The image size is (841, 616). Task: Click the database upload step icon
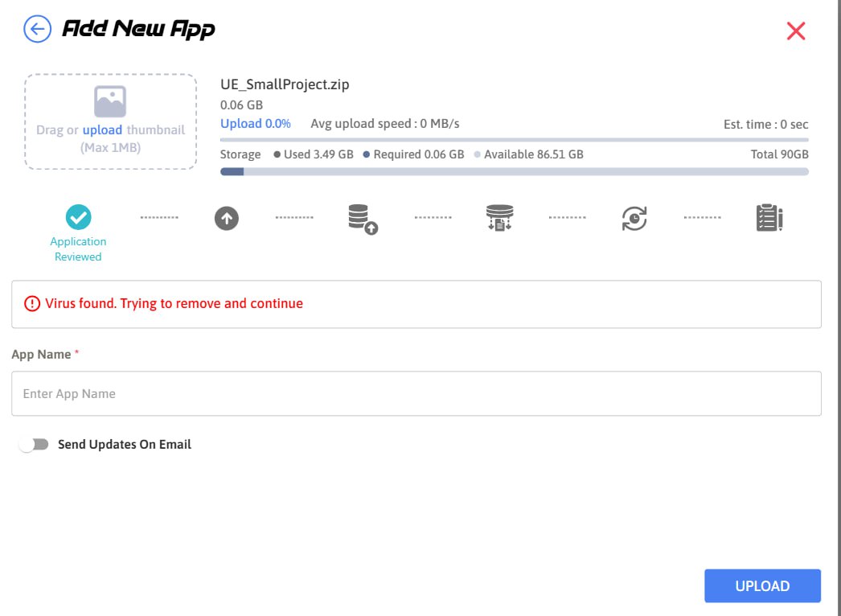[x=363, y=219]
